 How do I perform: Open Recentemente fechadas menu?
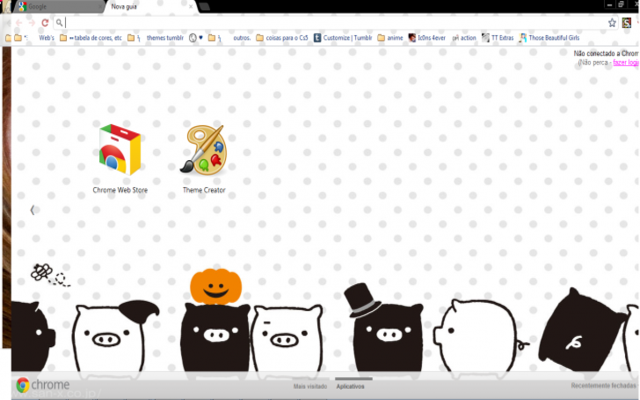point(603,385)
